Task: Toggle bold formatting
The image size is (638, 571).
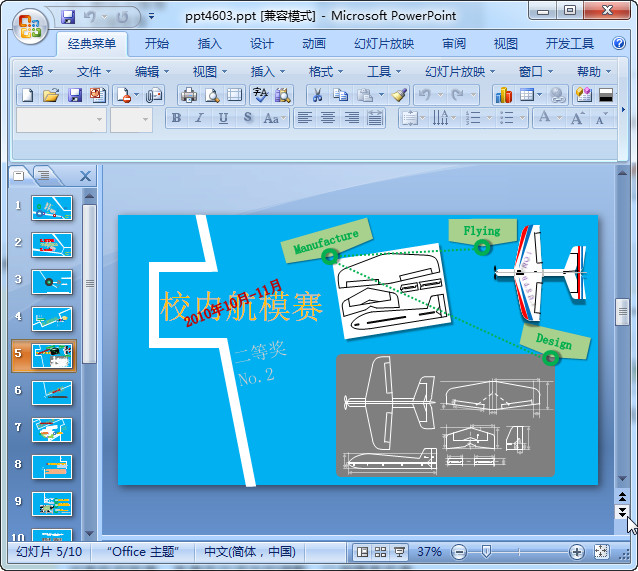Action: [x=176, y=118]
